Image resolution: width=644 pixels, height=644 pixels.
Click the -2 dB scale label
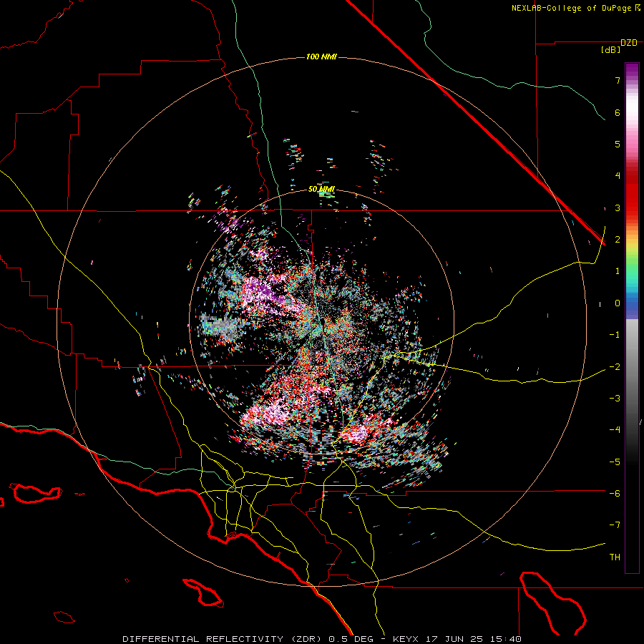click(615, 367)
